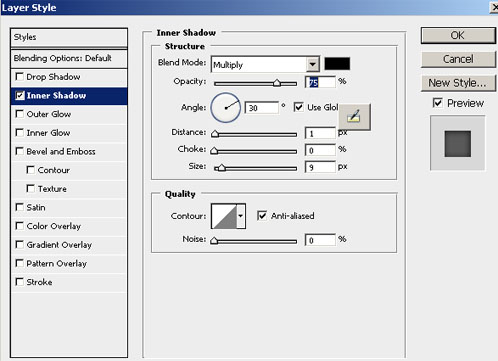Click the Distance value field

tap(320, 133)
